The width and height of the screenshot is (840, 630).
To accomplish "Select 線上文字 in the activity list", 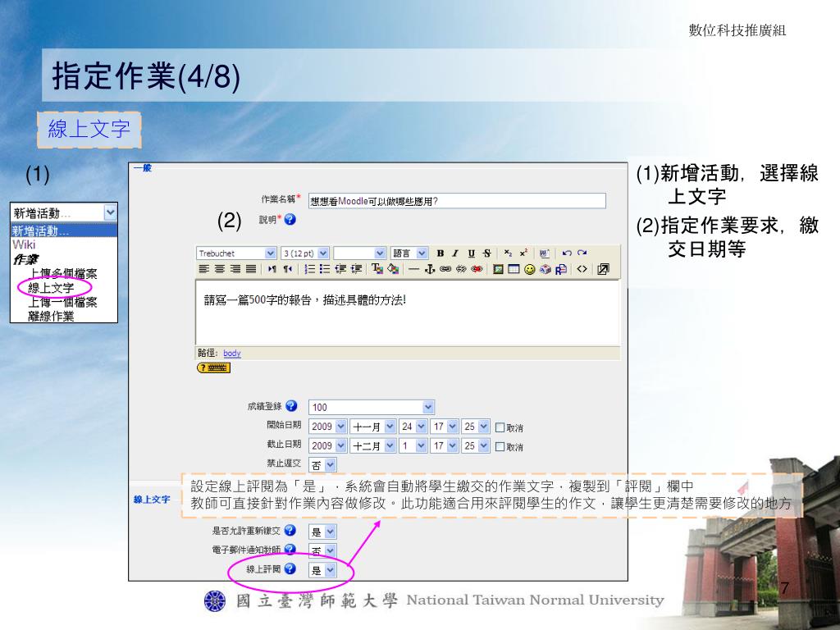I will coord(51,288).
